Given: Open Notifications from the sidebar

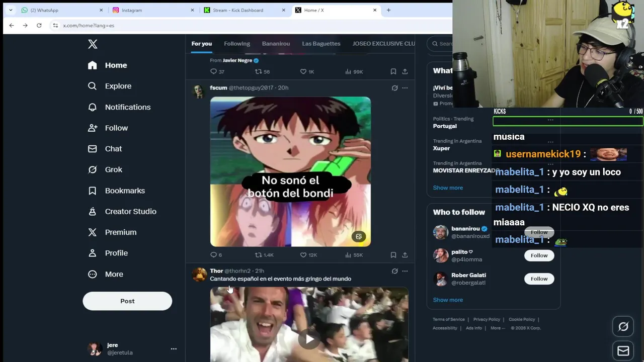Looking at the screenshot, I should pyautogui.click(x=119, y=107).
